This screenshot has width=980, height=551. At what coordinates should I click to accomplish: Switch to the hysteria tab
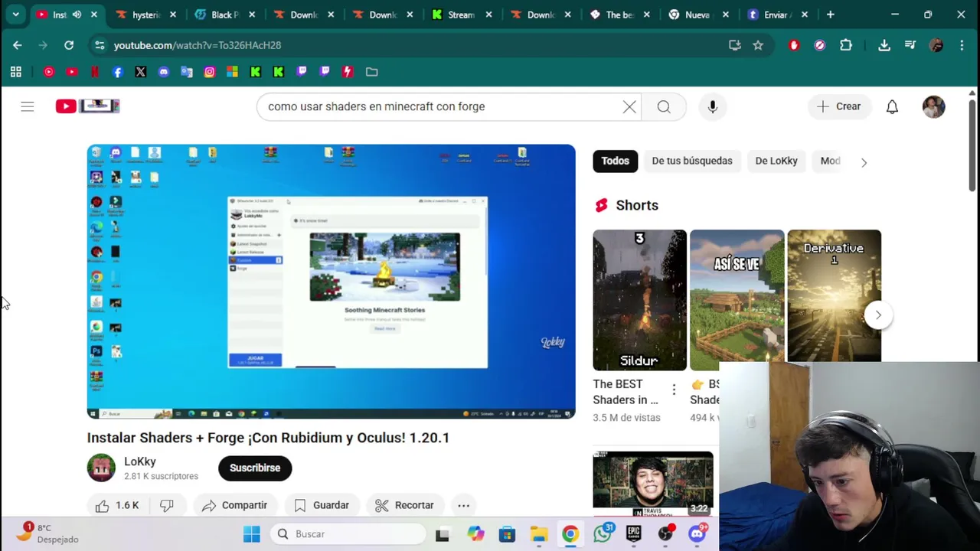(145, 15)
